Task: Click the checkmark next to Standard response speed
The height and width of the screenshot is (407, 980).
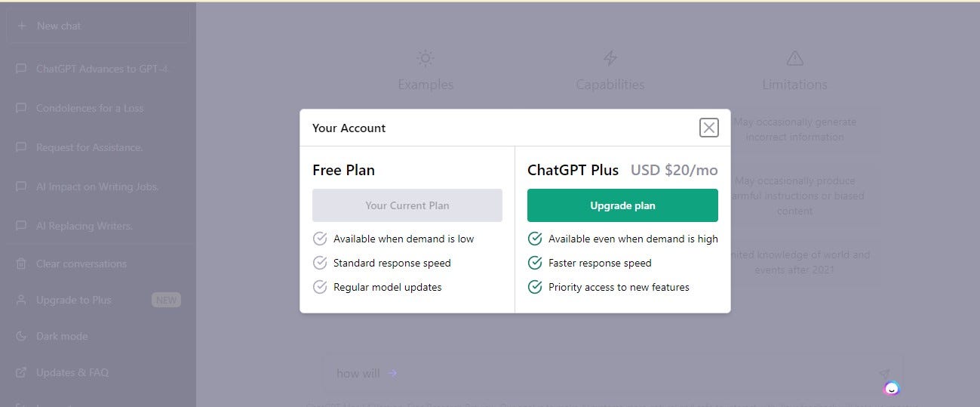Action: (320, 263)
